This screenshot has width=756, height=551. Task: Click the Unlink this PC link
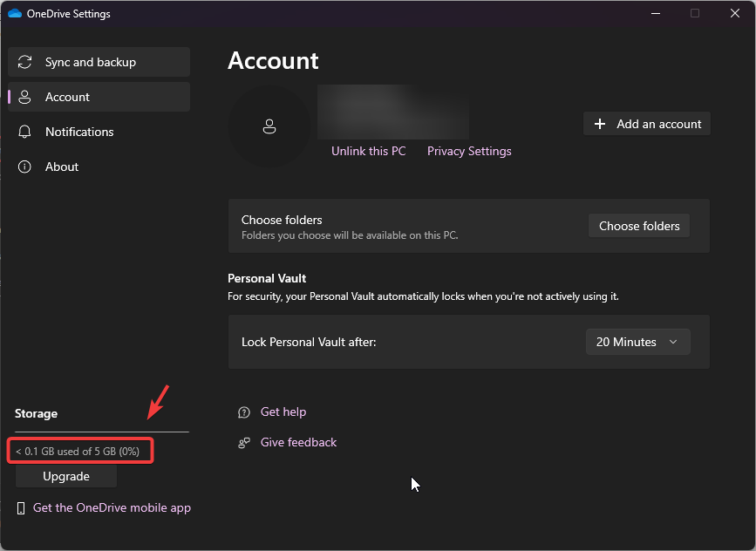click(368, 152)
